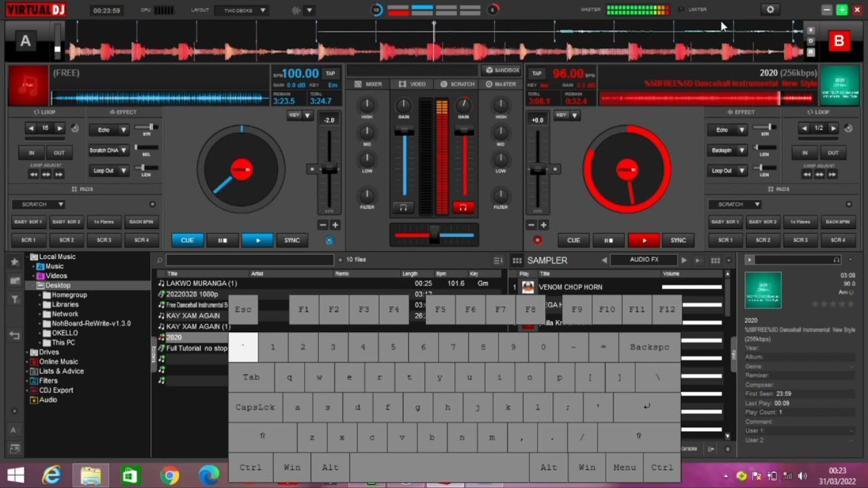Viewport: 868px width, 488px height.
Task: Open deck A Loop Out effect dropdown
Action: click(x=109, y=171)
